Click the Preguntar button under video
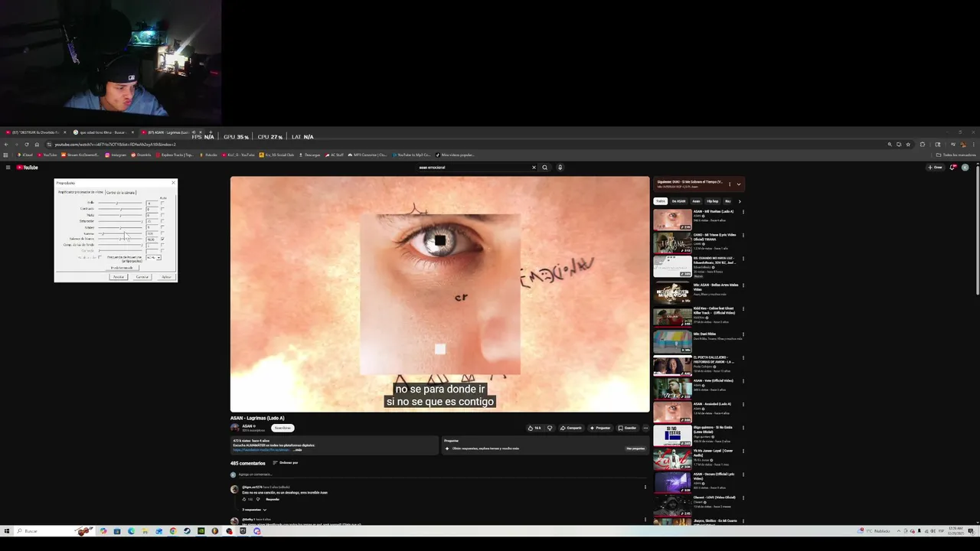 (x=600, y=428)
